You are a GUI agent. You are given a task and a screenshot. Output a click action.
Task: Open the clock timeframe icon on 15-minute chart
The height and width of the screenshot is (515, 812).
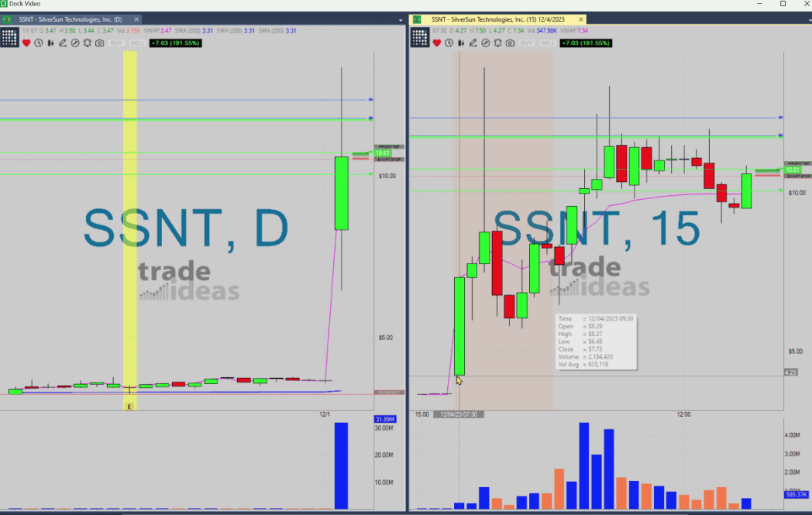[x=449, y=43]
